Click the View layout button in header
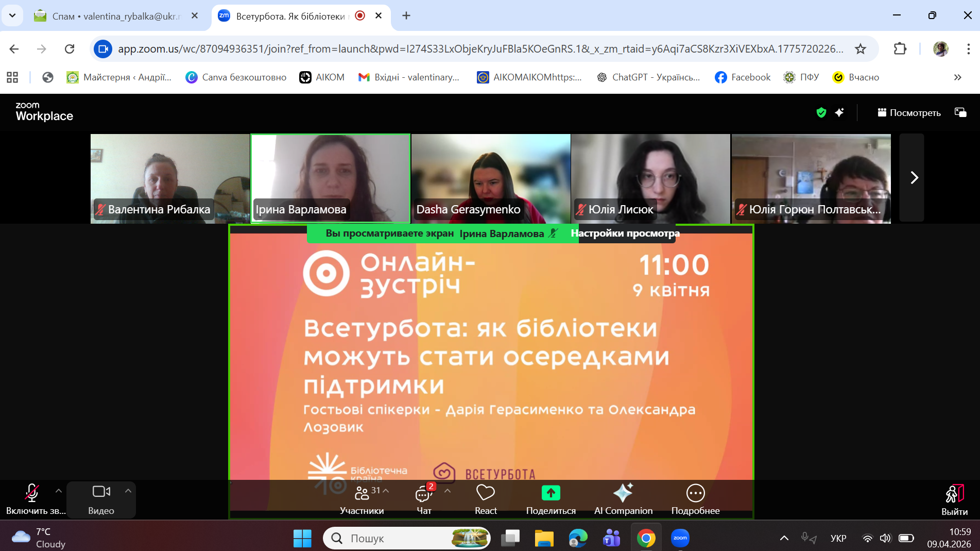This screenshot has height=551, width=980. point(909,112)
